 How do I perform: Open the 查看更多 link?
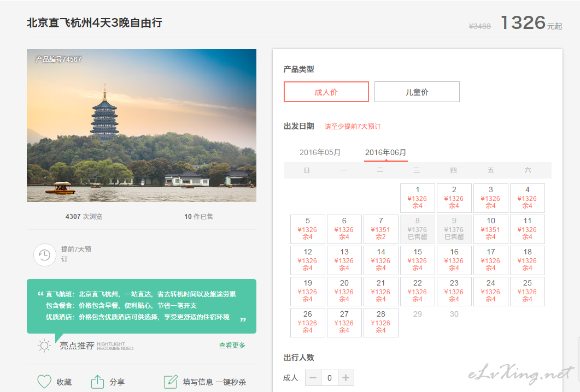point(232,345)
